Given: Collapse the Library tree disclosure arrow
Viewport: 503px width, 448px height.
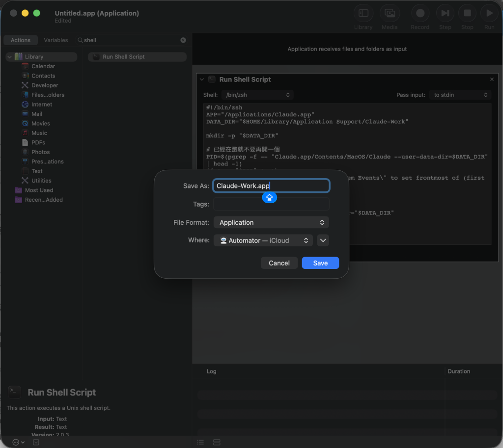Looking at the screenshot, I should pyautogui.click(x=10, y=57).
